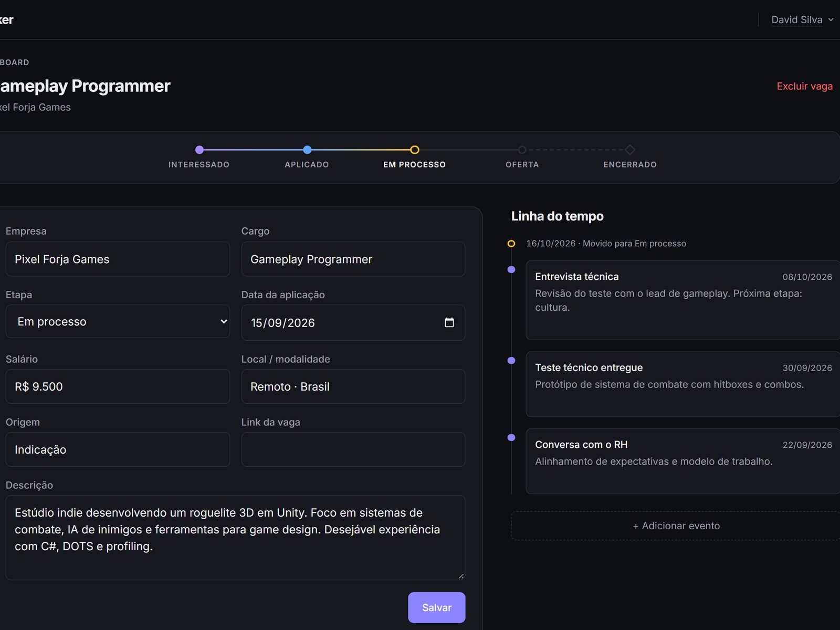Click the Aplicado stage dot
This screenshot has width=840, height=630.
[307, 150]
